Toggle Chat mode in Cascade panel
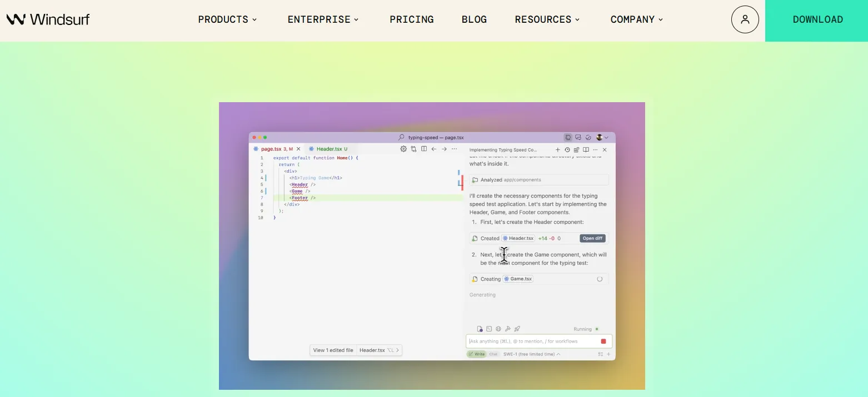The width and height of the screenshot is (868, 397). click(493, 354)
